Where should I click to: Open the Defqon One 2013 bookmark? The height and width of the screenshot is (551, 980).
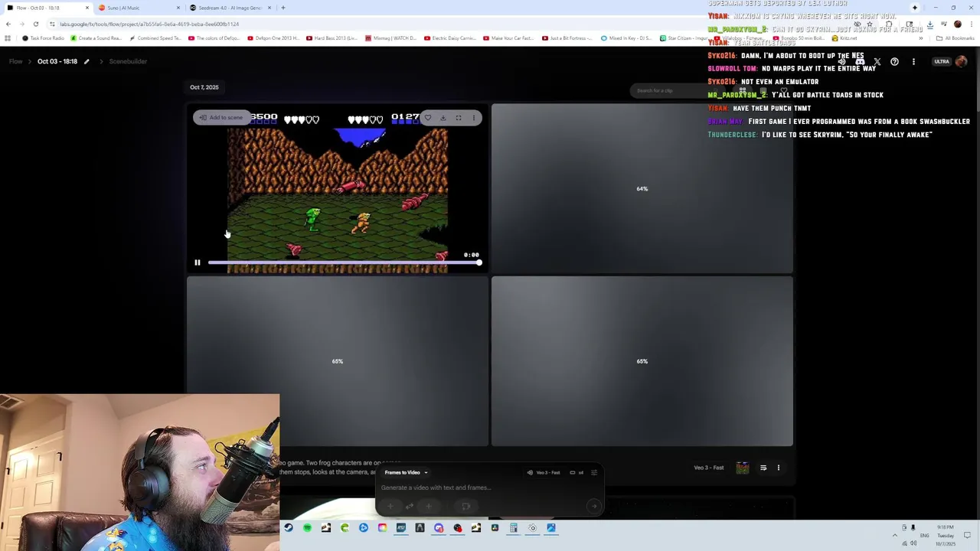pyautogui.click(x=273, y=38)
